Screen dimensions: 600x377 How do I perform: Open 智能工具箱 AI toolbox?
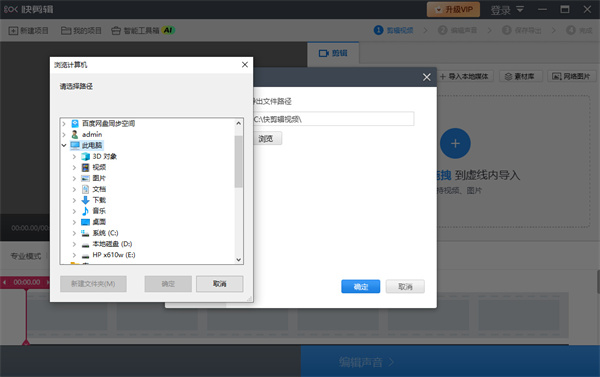tap(143, 31)
